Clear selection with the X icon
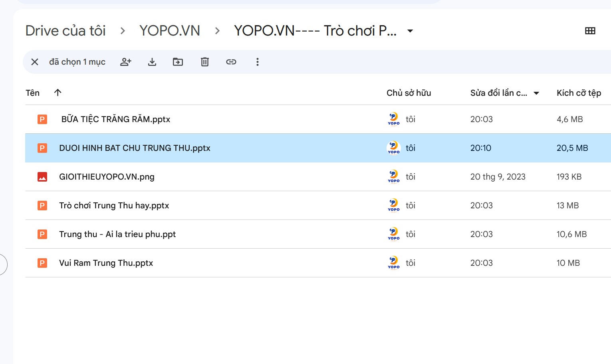Screen dimensions: 611x364 click(35, 62)
